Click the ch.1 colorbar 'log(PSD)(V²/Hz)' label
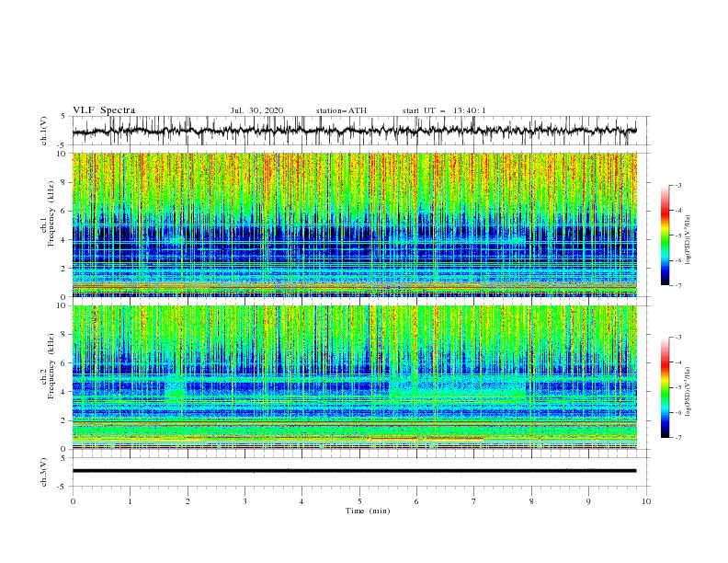The width and height of the screenshot is (728, 563). (688, 240)
